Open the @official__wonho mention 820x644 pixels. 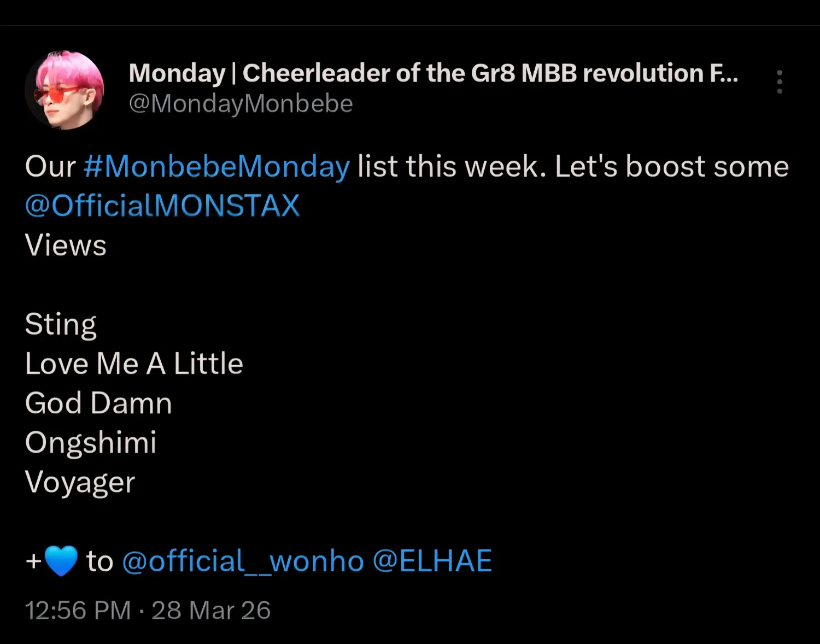(x=242, y=560)
